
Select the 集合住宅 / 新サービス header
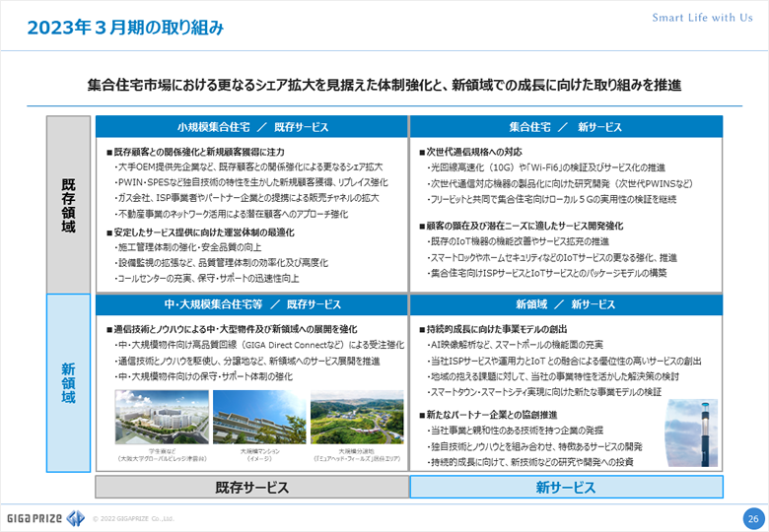pyautogui.click(x=566, y=127)
